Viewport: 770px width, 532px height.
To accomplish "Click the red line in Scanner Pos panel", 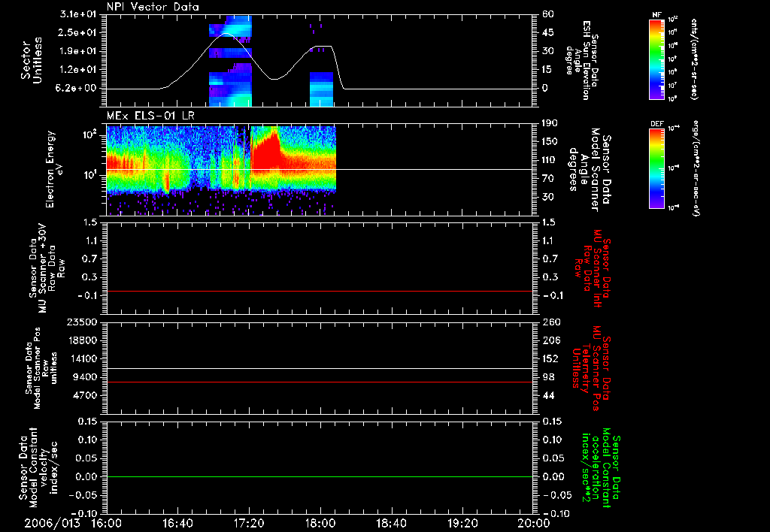I will [x=320, y=382].
